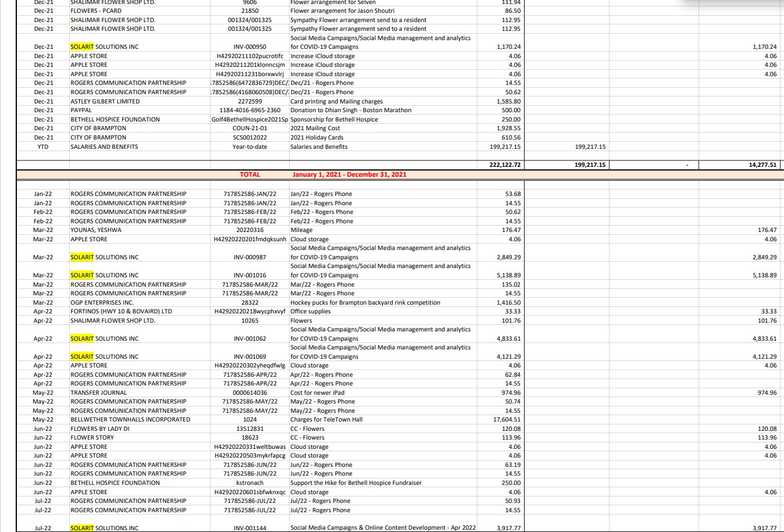Click the '2021 Mailing Cost' description
The width and height of the screenshot is (784, 532).
tap(315, 128)
